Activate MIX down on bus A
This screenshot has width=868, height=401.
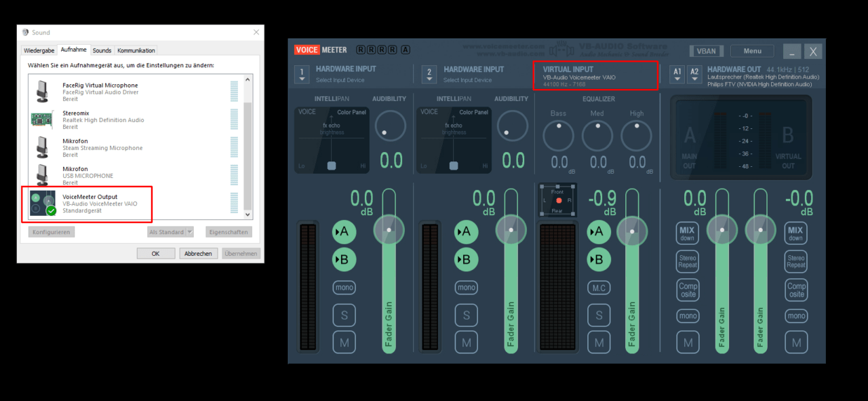click(687, 232)
